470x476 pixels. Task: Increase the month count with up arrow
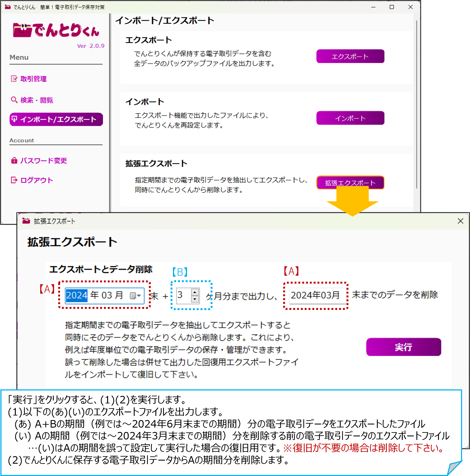(195, 292)
